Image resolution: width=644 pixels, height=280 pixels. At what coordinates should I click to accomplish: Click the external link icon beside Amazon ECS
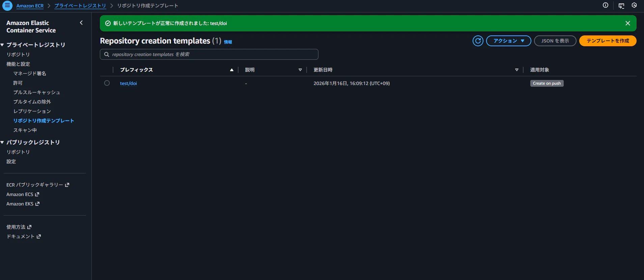(37, 194)
